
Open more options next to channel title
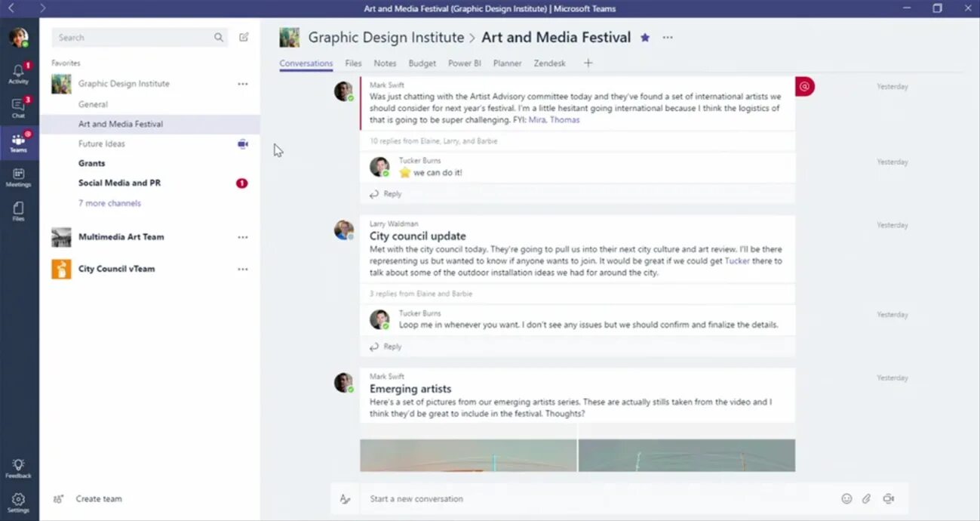(668, 37)
